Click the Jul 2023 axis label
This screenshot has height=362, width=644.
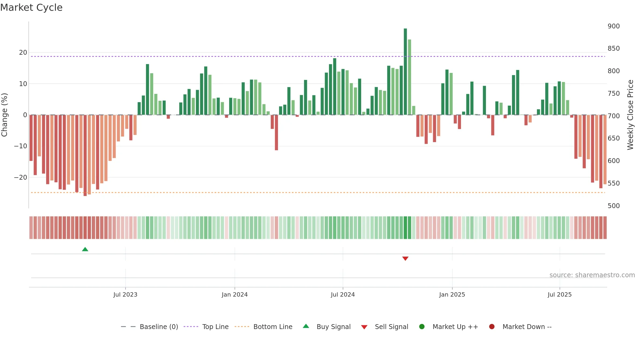coord(125,295)
